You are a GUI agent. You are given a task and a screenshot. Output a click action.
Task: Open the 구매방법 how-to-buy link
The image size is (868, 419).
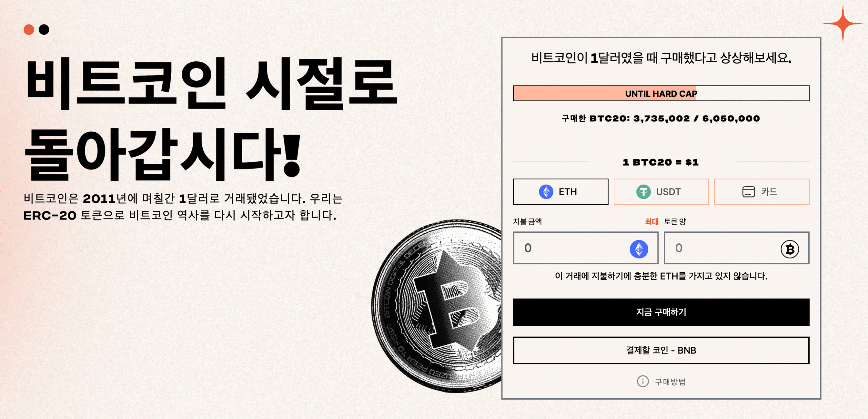pyautogui.click(x=670, y=382)
